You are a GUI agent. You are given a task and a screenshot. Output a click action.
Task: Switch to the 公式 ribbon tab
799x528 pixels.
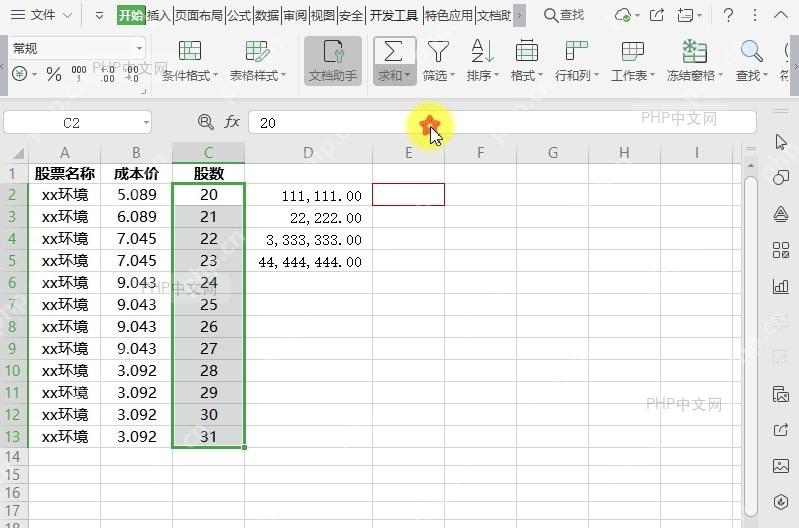[239, 15]
